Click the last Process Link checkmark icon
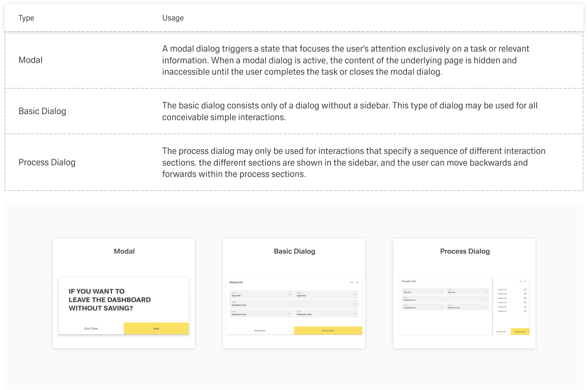The height and width of the screenshot is (390, 588). (x=525, y=311)
